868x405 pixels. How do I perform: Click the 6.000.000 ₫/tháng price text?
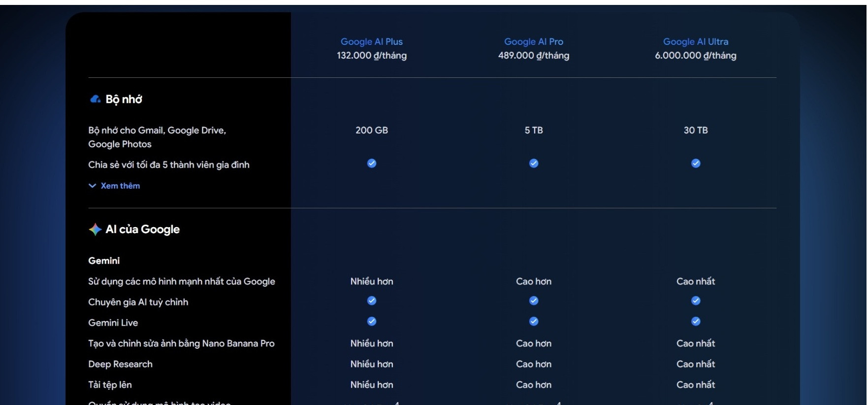[x=695, y=56]
